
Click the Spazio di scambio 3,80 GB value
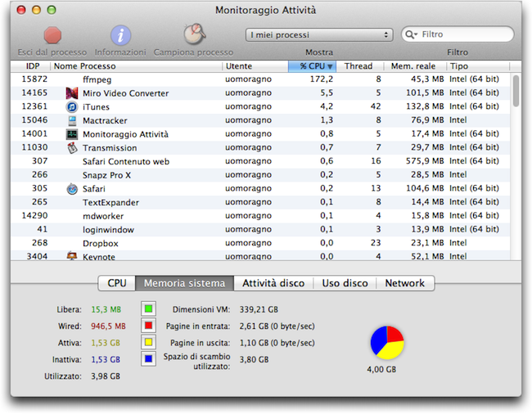(x=254, y=360)
